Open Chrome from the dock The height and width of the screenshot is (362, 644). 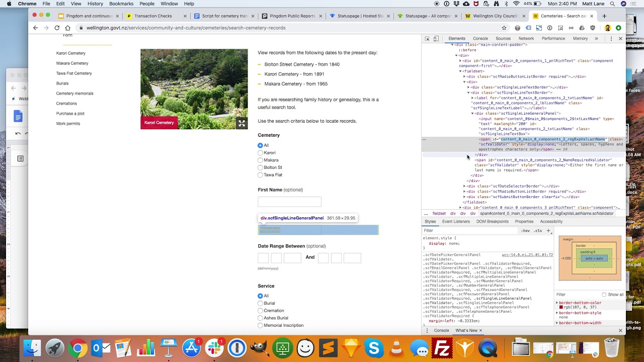[x=77, y=348]
